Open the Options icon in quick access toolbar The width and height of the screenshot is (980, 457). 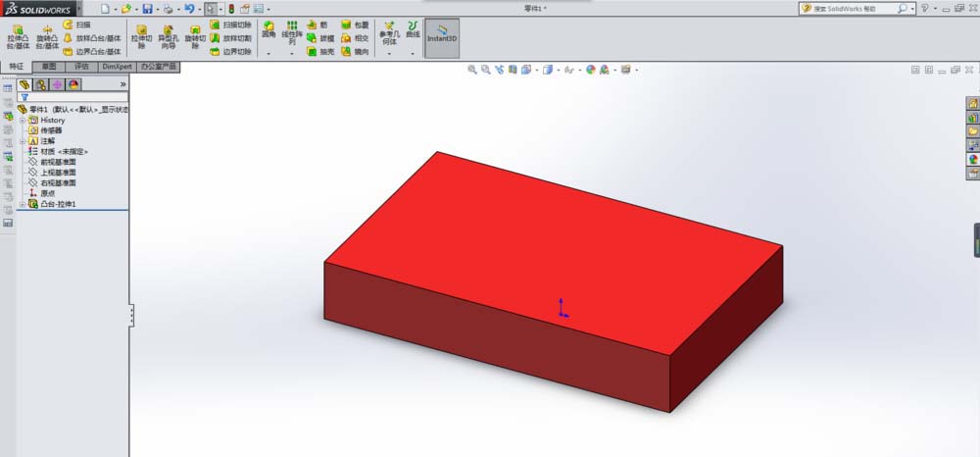click(x=259, y=9)
